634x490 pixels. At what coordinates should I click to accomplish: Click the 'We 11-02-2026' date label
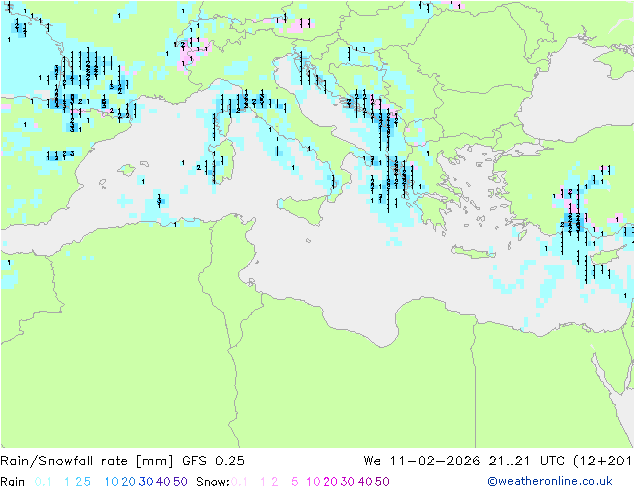[x=422, y=460]
